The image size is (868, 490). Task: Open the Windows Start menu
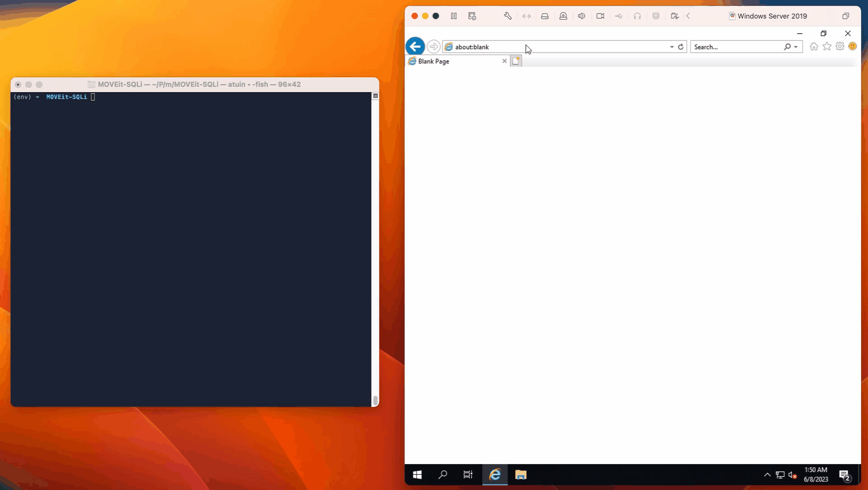click(417, 475)
